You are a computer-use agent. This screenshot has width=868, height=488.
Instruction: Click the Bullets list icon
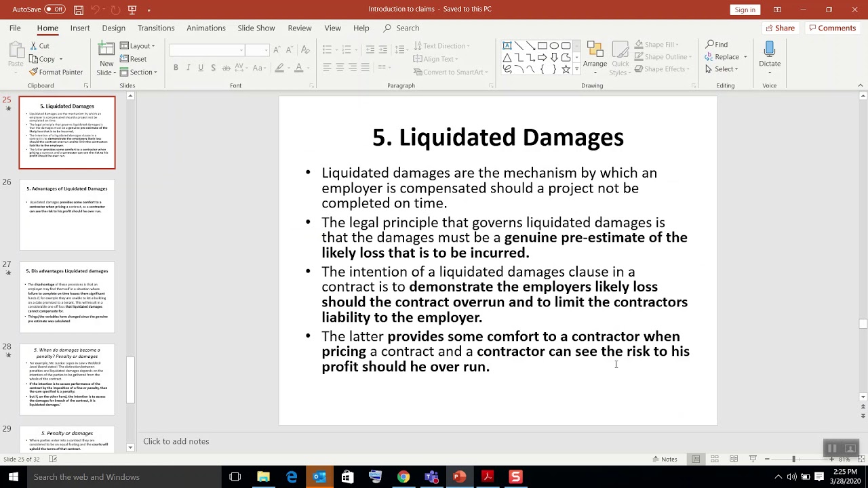coord(327,49)
